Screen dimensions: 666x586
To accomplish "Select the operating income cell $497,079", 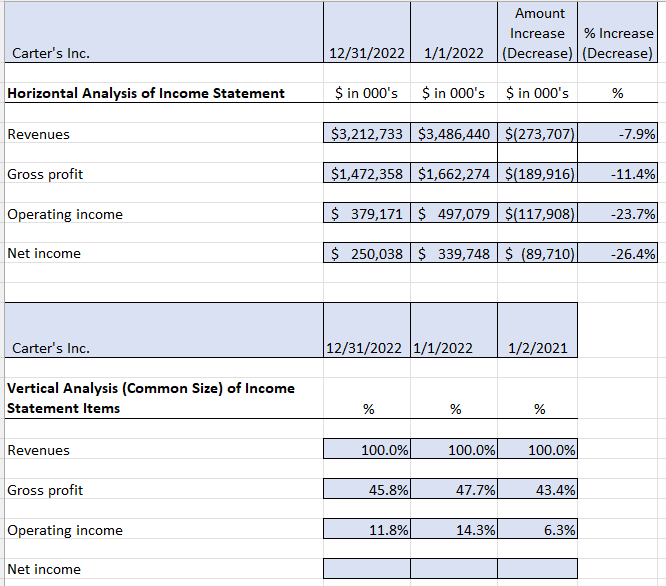I will pyautogui.click(x=454, y=213).
